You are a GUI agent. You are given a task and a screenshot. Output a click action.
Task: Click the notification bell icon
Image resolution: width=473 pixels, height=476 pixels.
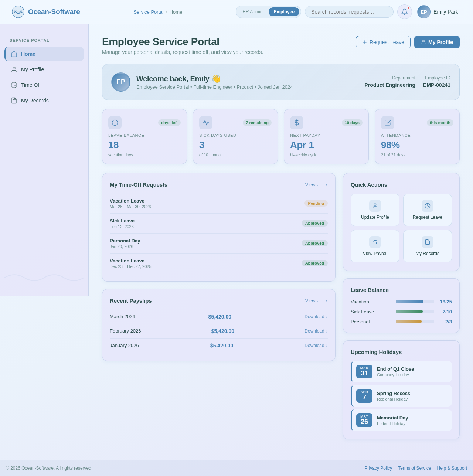[x=404, y=12]
